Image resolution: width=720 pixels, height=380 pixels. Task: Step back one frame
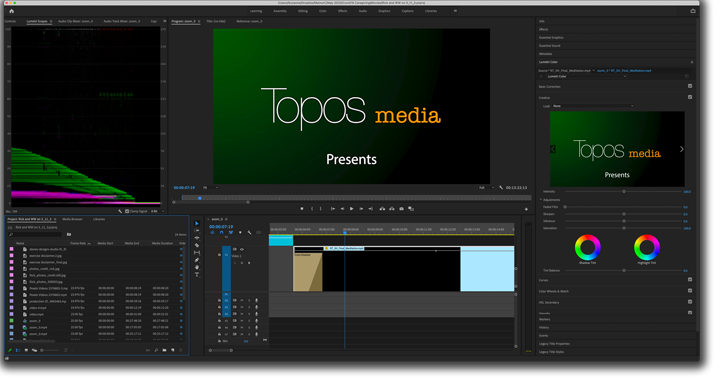342,209
